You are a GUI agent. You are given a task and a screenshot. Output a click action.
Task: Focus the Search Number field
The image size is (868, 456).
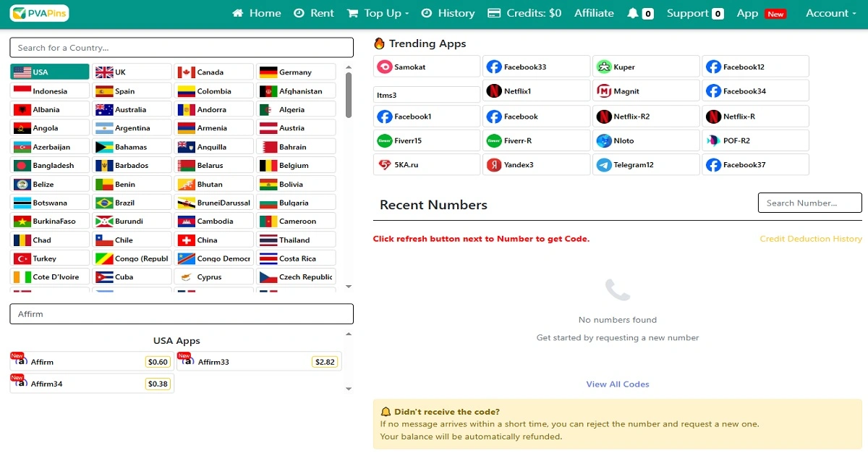(810, 203)
